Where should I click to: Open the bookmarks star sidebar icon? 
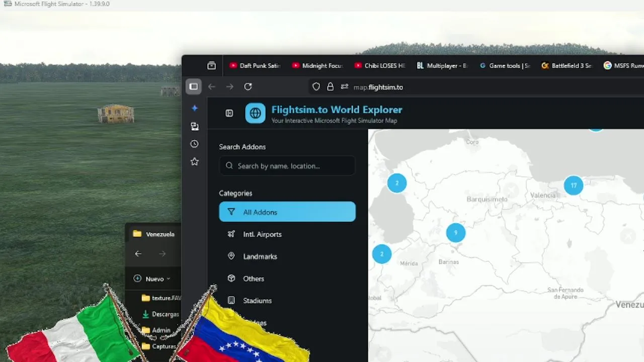point(194,161)
